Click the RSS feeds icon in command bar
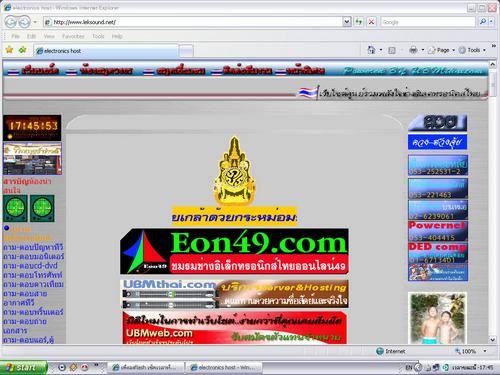The height and width of the screenshot is (375, 500). 392,50
